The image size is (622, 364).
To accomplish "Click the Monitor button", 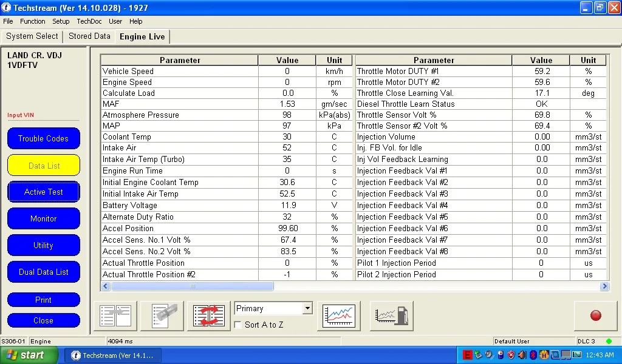I will point(44,218).
